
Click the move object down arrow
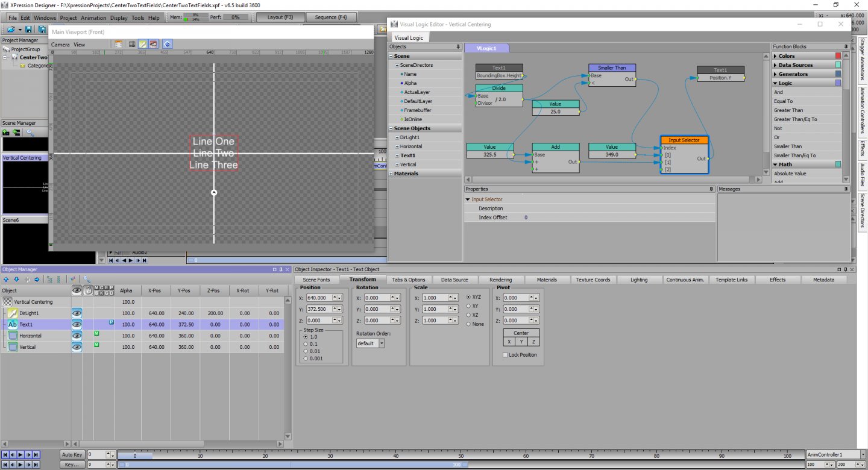pyautogui.click(x=16, y=280)
